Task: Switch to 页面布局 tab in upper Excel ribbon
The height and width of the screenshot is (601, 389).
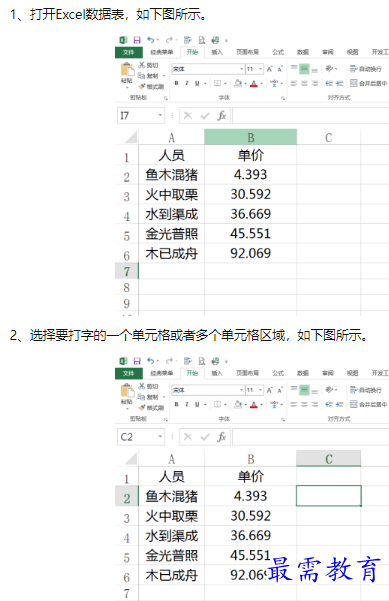Action: (247, 52)
